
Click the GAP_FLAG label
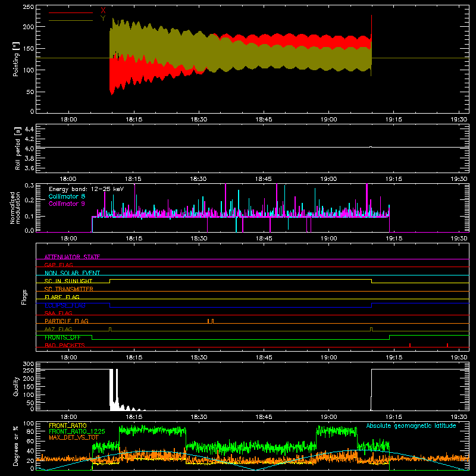tap(58, 265)
